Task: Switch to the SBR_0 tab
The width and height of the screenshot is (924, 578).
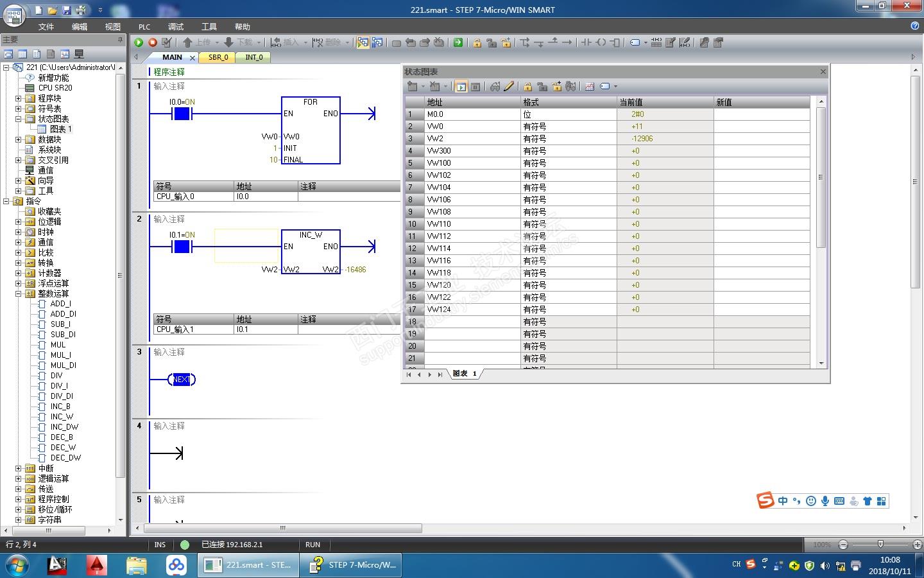Action: coord(218,57)
